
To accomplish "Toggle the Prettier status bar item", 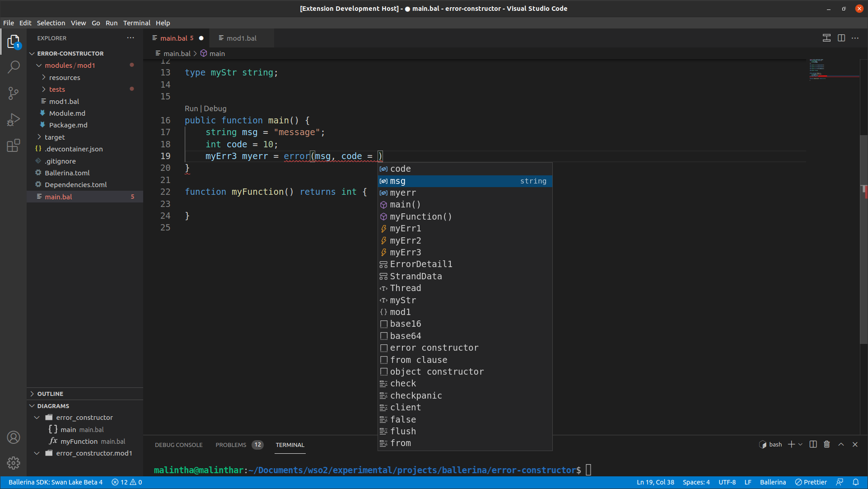I will 811,482.
